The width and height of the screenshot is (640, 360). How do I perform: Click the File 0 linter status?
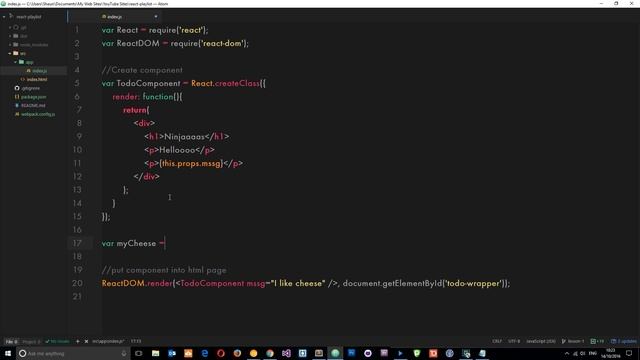point(11,341)
